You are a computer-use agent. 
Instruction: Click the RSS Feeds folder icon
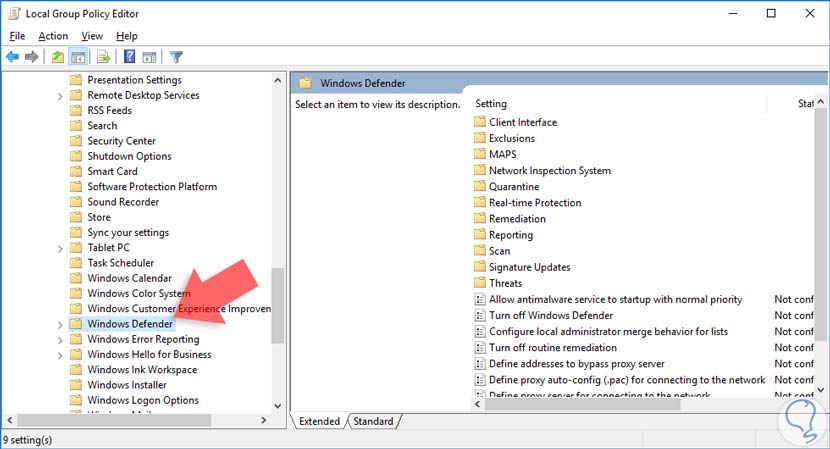[x=76, y=110]
